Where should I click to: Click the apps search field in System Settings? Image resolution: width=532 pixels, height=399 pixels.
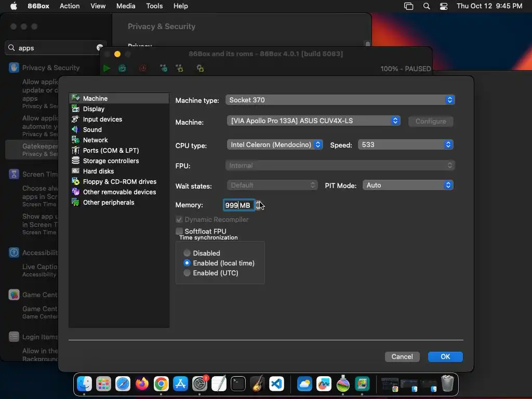pyautogui.click(x=56, y=48)
